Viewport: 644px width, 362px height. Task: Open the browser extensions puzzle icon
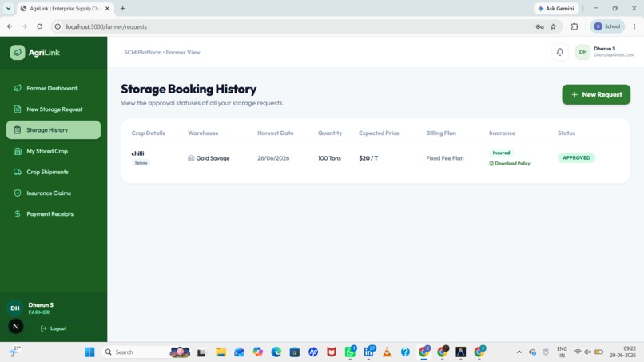574,26
